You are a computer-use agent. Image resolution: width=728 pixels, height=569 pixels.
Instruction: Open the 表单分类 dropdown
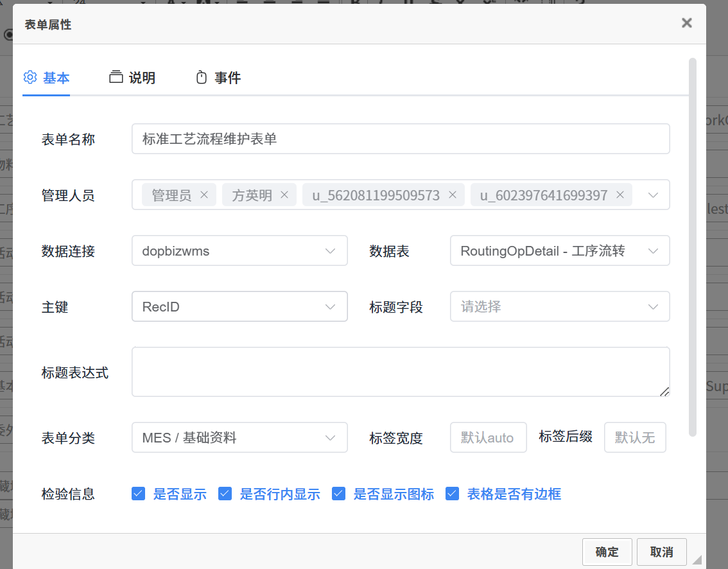(239, 438)
